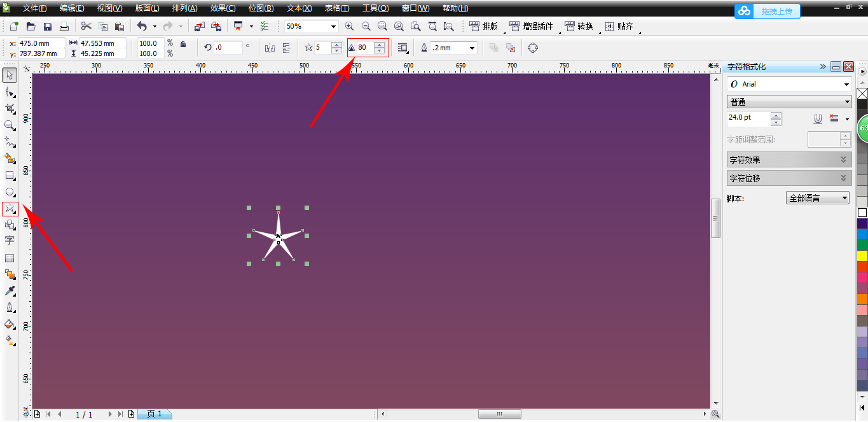Select the Table tool

click(x=10, y=258)
